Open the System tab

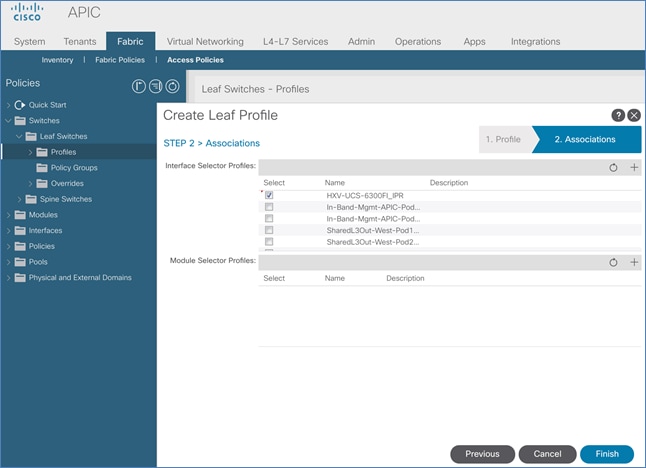[30, 42]
